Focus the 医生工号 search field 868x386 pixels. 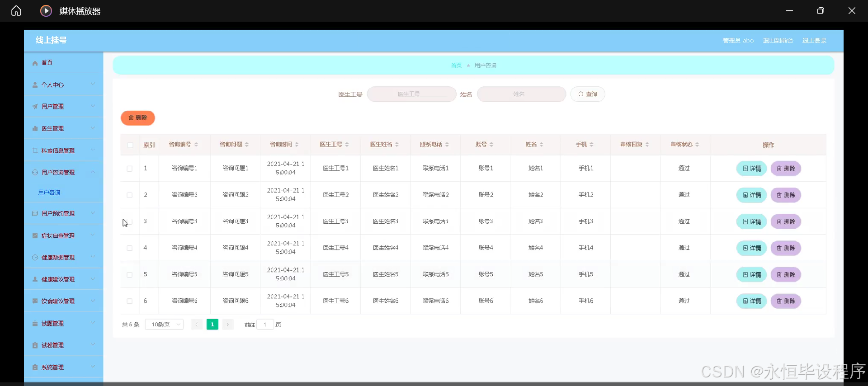[412, 94]
